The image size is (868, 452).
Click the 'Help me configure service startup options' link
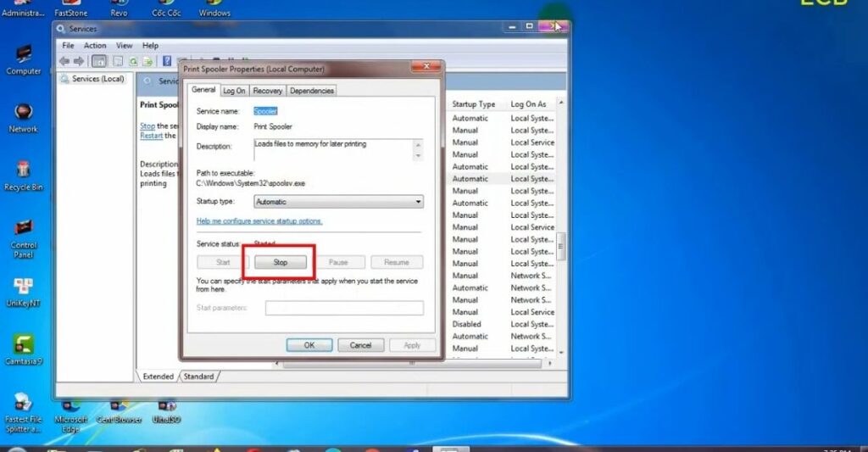[x=259, y=221]
